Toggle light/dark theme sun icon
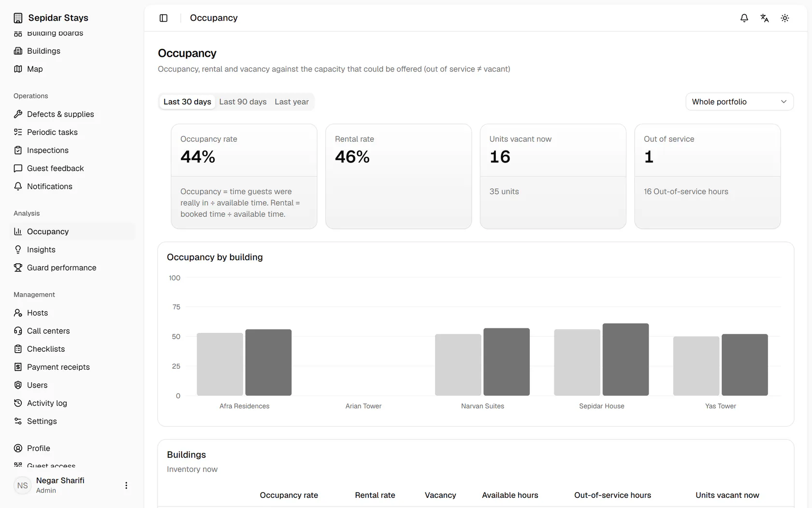The height and width of the screenshot is (508, 812). click(785, 18)
